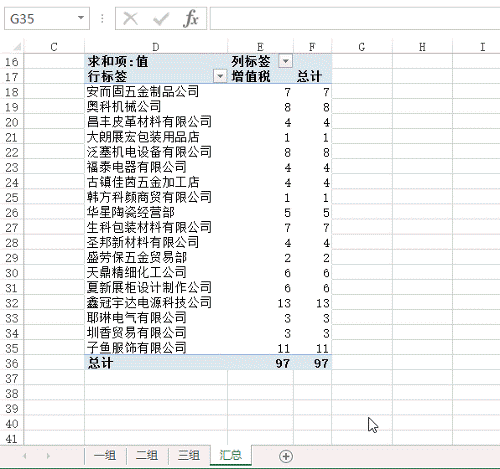Click the 求和项:值 pivot cell
The height and width of the screenshot is (469, 500).
(156, 61)
